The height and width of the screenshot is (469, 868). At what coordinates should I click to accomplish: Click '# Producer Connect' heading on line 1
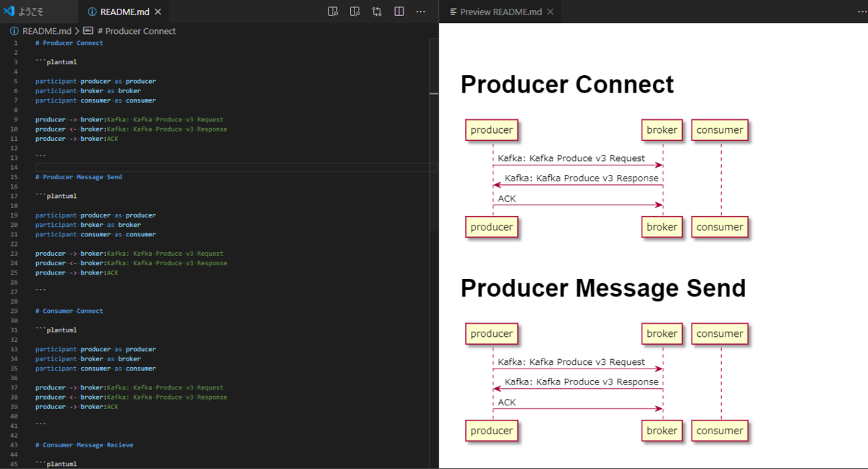click(69, 43)
